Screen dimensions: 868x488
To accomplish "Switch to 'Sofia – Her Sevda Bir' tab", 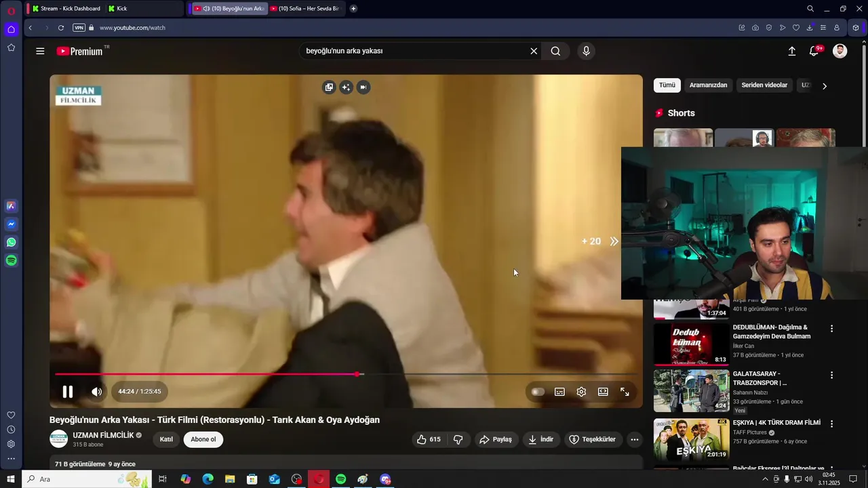I will pyautogui.click(x=307, y=9).
